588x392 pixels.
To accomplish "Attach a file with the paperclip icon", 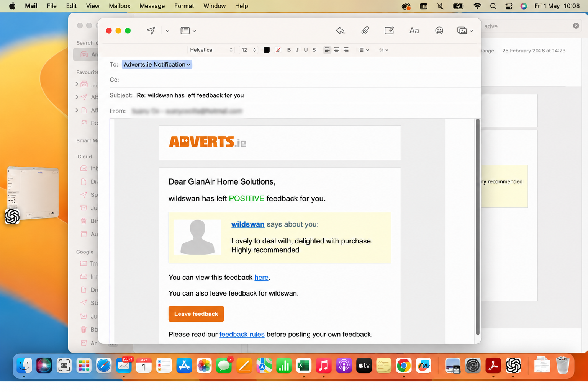I will coord(365,31).
